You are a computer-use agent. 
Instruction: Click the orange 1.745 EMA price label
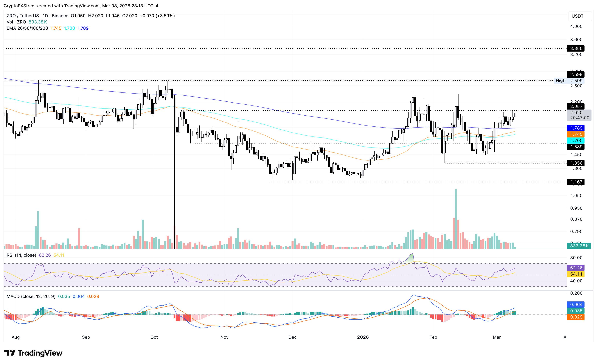point(576,134)
